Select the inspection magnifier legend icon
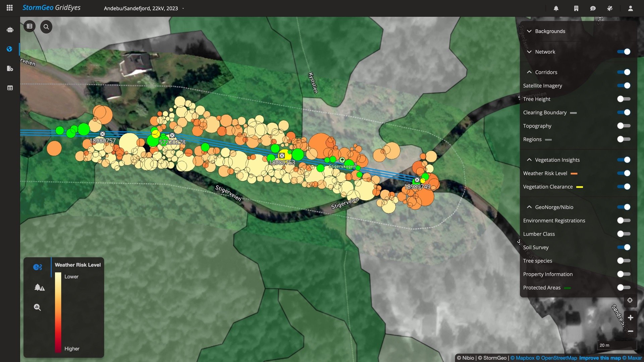The width and height of the screenshot is (644, 362). (x=37, y=307)
